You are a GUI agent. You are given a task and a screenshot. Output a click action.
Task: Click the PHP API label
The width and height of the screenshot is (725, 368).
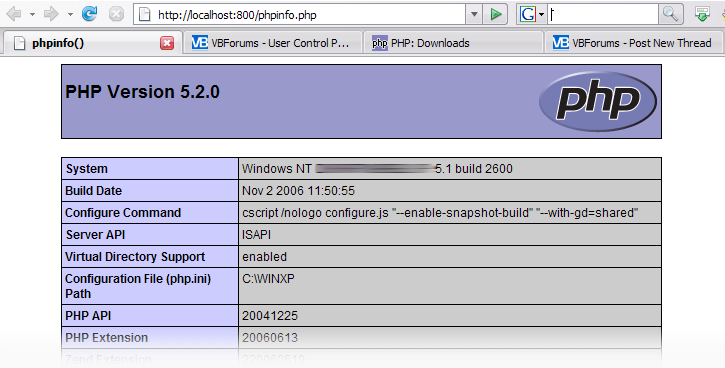click(x=88, y=316)
